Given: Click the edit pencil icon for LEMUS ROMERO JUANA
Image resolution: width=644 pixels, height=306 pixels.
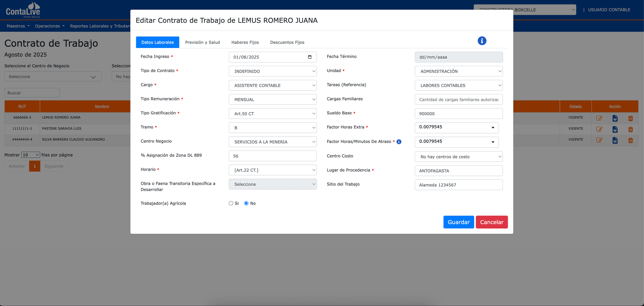Looking at the screenshot, I should point(599,118).
